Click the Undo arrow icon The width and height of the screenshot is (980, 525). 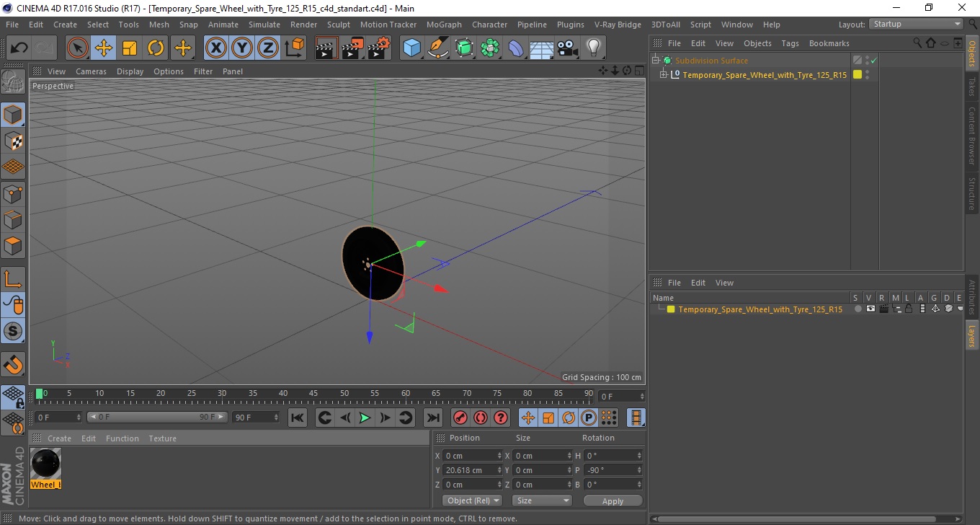pyautogui.click(x=19, y=48)
